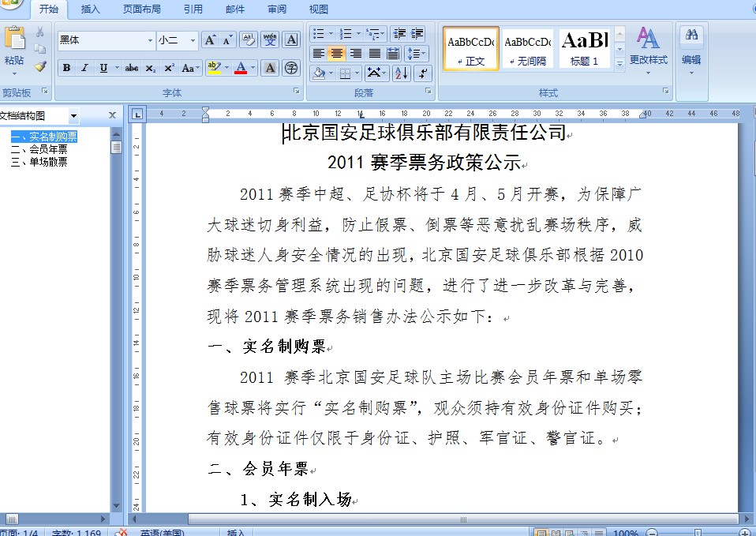
Task: Open the 视图 (View) tab
Action: point(318,9)
